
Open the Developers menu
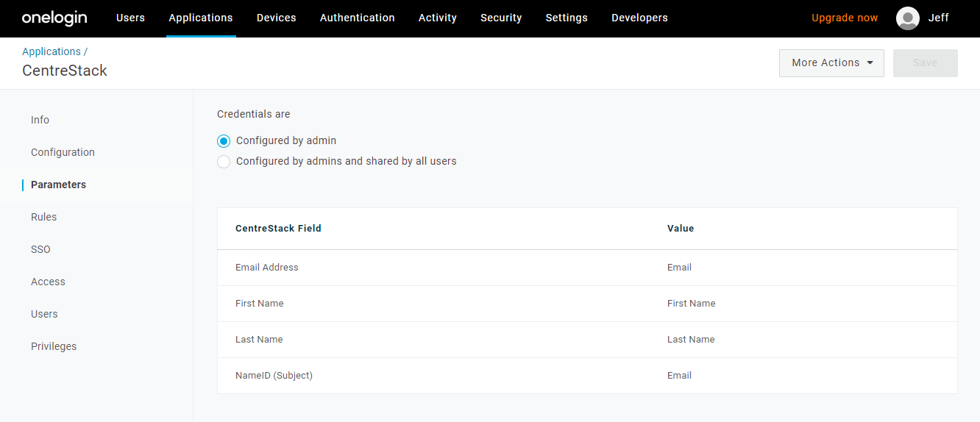click(x=639, y=18)
